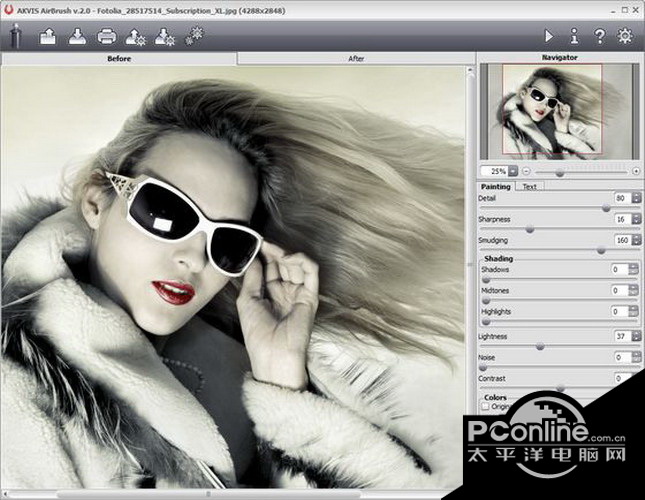Screen dimensions: 645x500
Task: Switch to the Text tab
Action: [530, 186]
